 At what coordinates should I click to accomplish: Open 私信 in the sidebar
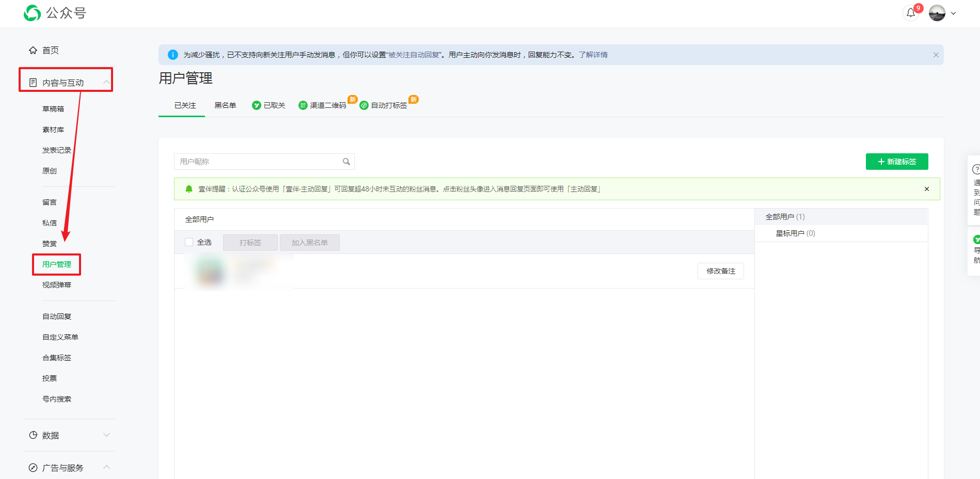(50, 223)
